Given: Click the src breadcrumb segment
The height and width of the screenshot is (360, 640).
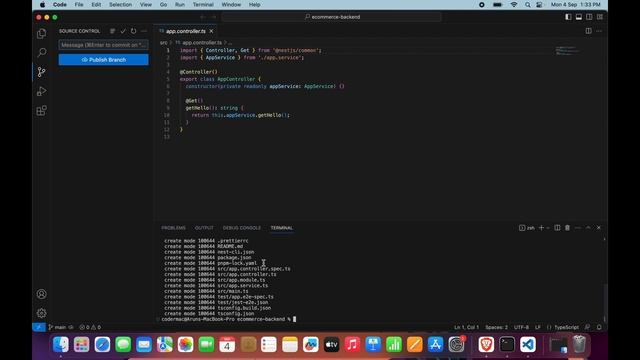Looking at the screenshot, I should point(163,42).
